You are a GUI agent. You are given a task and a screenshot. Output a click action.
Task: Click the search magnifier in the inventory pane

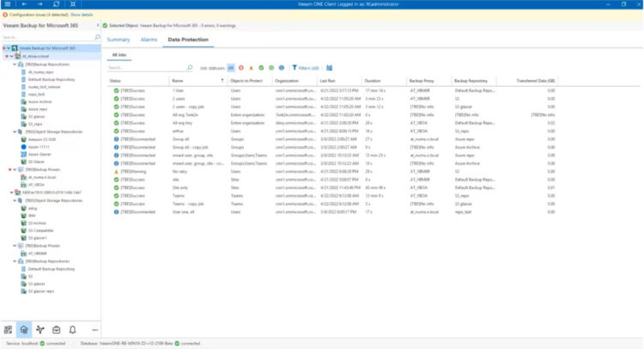[97, 37]
